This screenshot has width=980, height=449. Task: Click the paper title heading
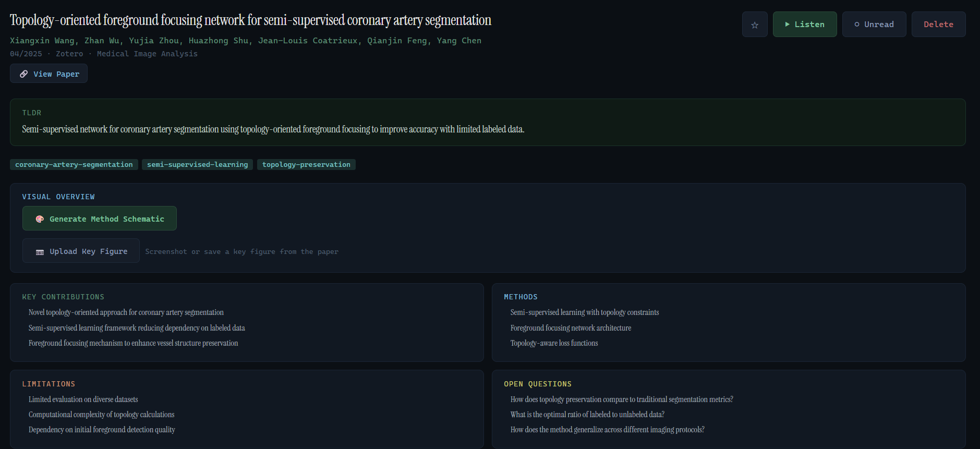point(250,20)
